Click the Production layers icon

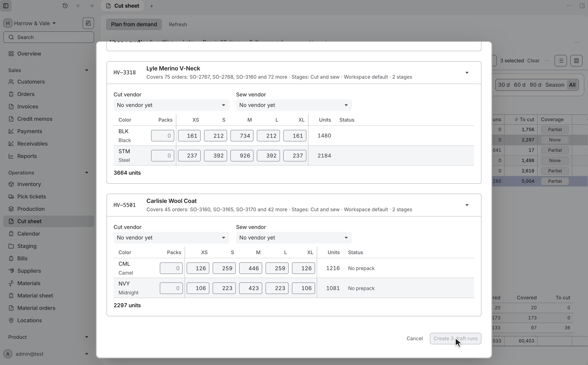[11, 209]
